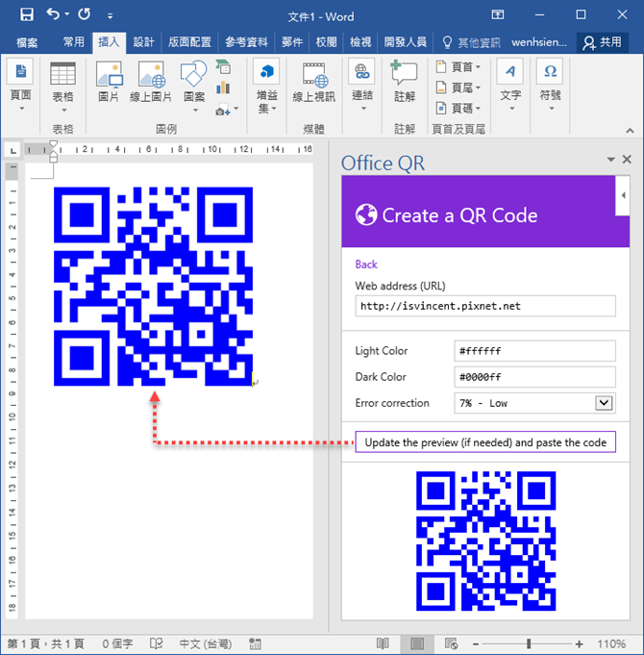Switch to the 郵件 tab
Viewport: 644px width, 655px height.
click(x=292, y=42)
